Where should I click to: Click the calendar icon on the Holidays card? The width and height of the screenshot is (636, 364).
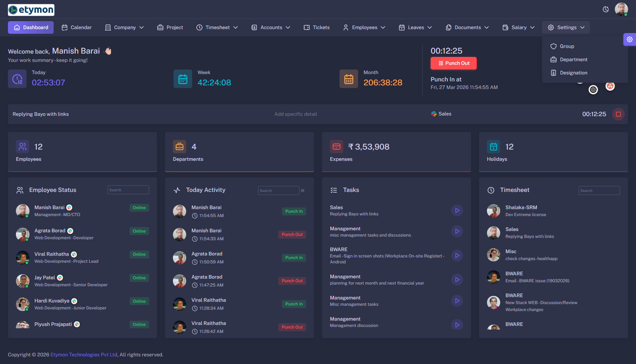(493, 147)
